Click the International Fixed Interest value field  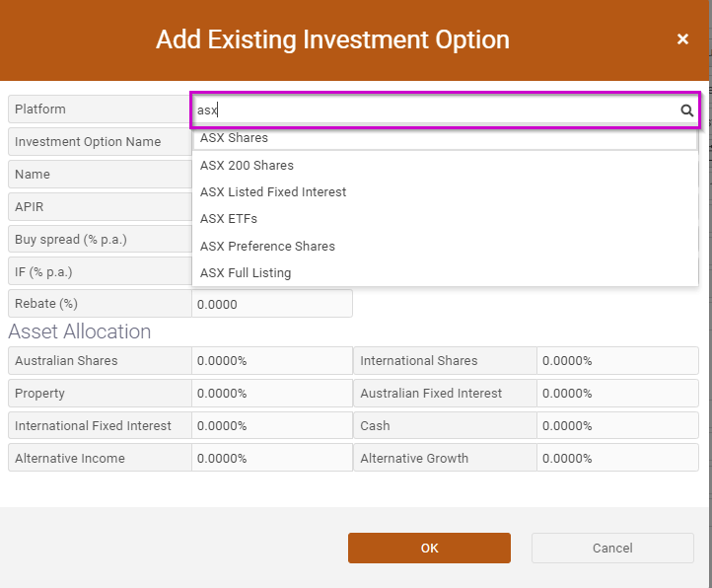pyautogui.click(x=272, y=426)
